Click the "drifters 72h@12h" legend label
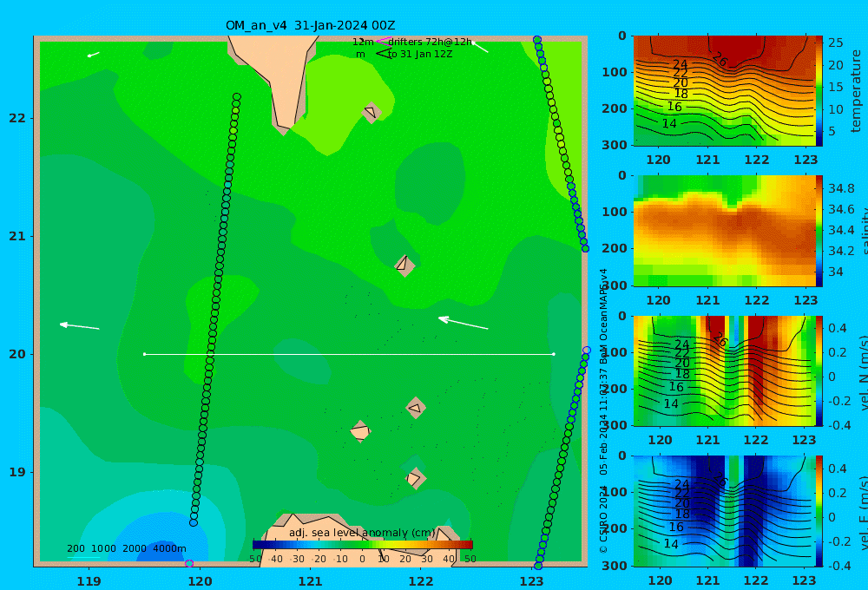The width and height of the screenshot is (868, 590). (430, 42)
